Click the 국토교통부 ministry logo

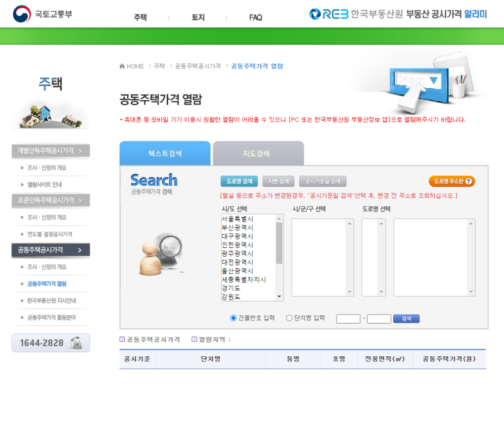point(42,14)
